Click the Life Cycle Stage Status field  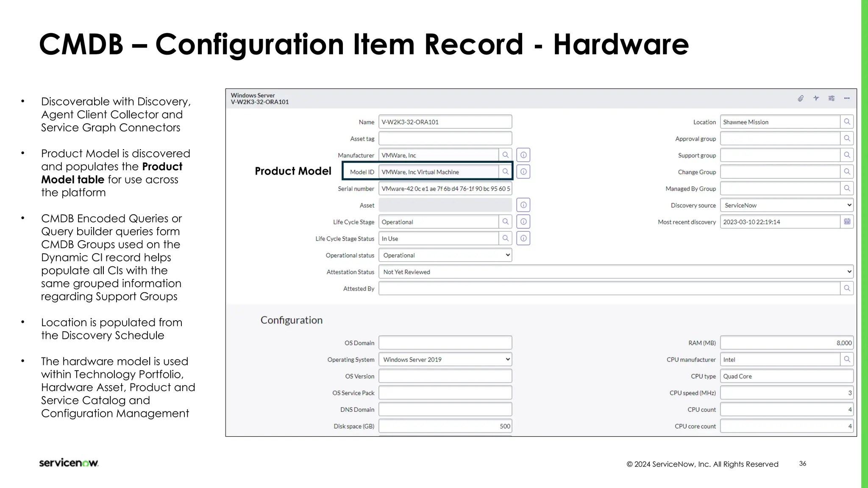point(439,238)
